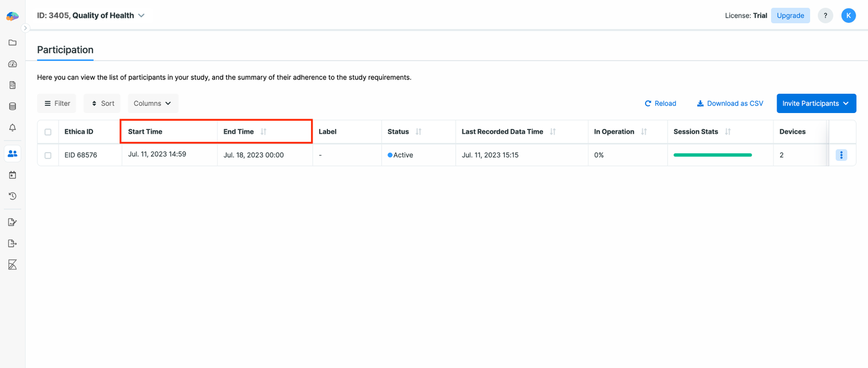Open the calendar icon in sidebar
The height and width of the screenshot is (368, 868).
[x=12, y=175]
